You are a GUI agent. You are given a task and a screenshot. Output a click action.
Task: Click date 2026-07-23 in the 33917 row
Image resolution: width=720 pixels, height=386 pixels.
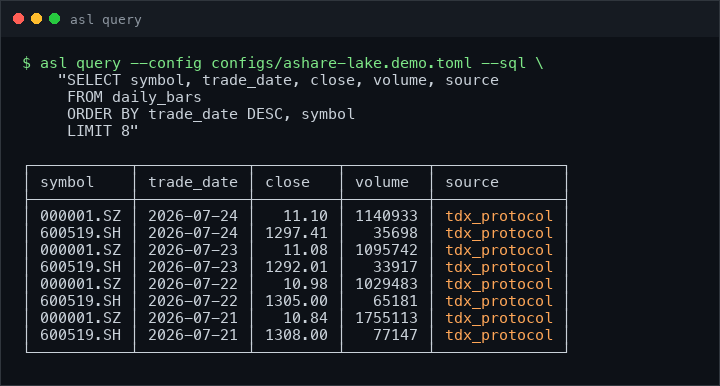pos(193,267)
